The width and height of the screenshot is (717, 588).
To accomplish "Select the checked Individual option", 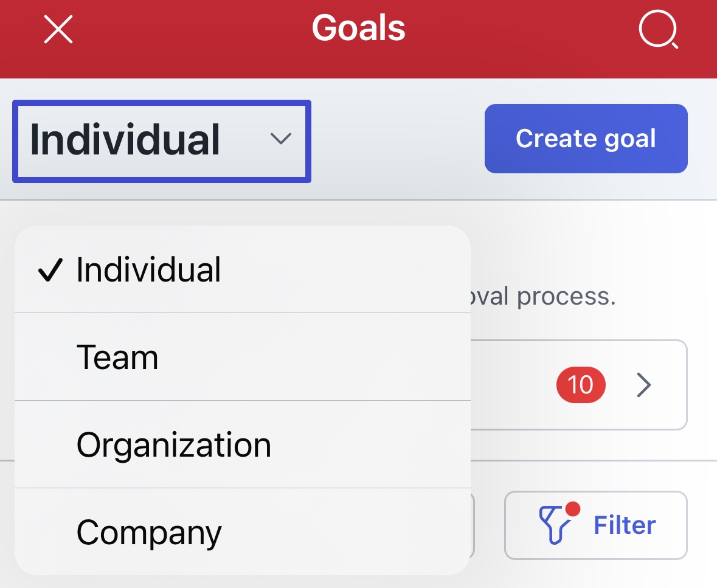I will coord(148,270).
